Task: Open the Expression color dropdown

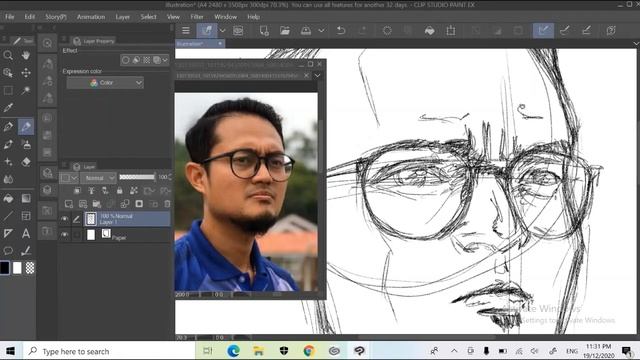Action: [105, 83]
